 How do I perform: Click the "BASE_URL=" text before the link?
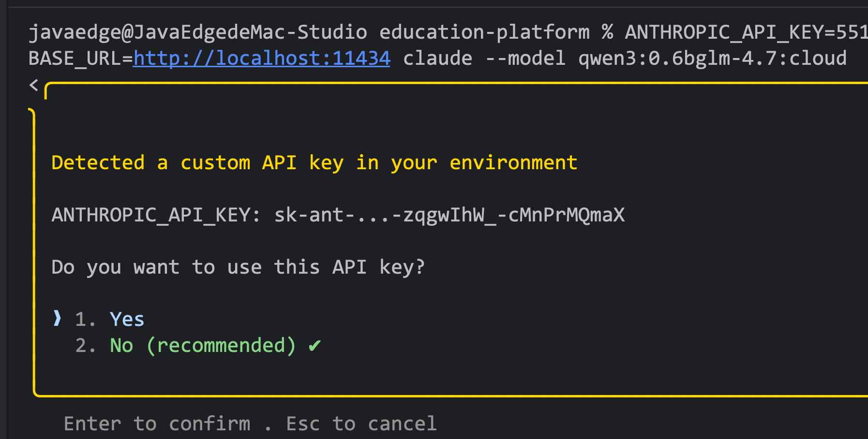tap(80, 59)
